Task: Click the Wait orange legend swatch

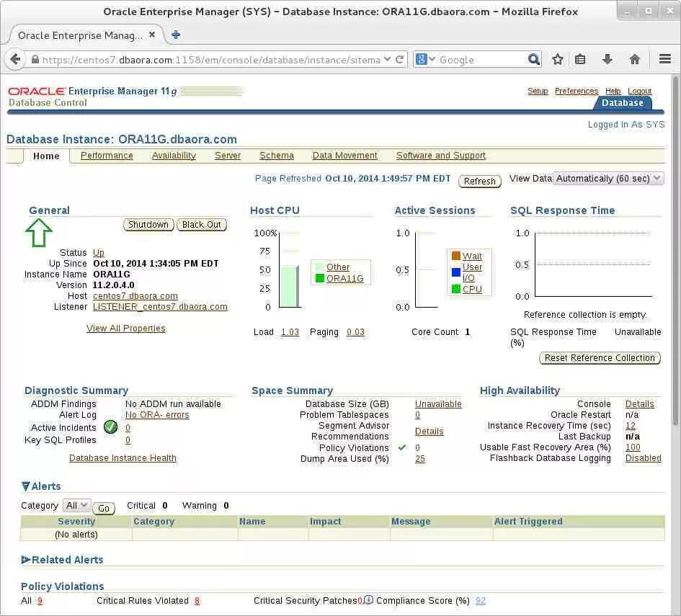Action: tap(456, 256)
